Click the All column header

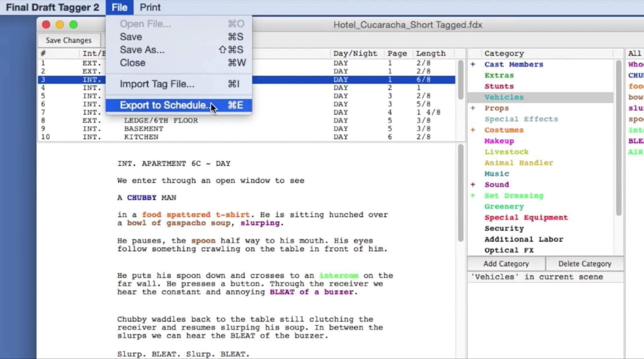coord(634,53)
